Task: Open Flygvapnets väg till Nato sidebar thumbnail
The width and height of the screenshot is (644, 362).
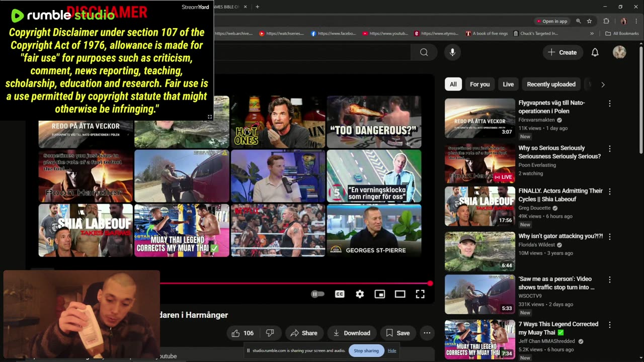Action: point(480,118)
